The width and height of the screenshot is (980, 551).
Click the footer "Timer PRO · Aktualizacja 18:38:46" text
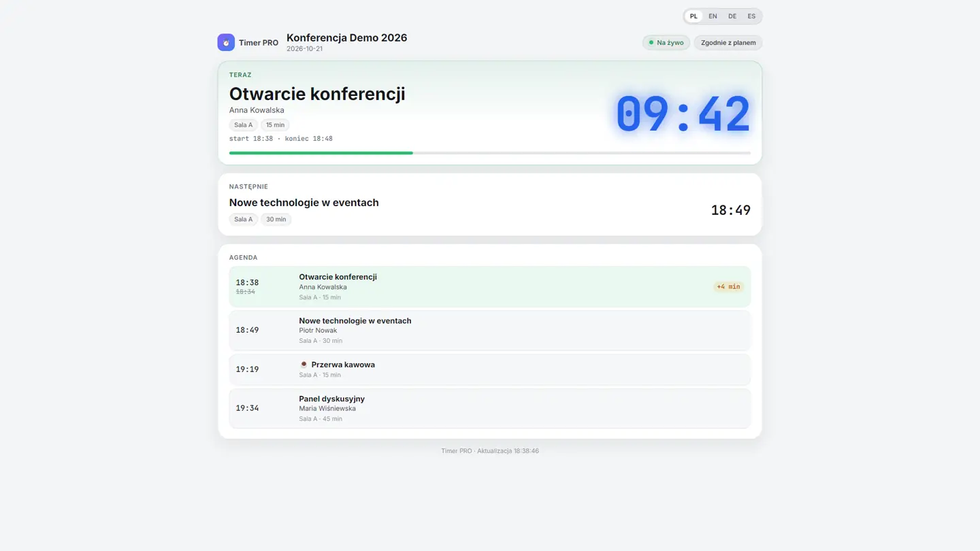490,451
